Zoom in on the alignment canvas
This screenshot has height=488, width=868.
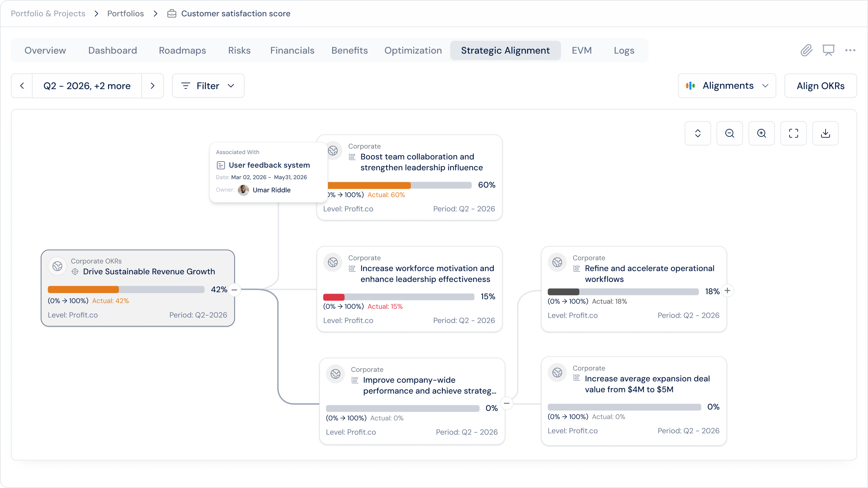[761, 133]
